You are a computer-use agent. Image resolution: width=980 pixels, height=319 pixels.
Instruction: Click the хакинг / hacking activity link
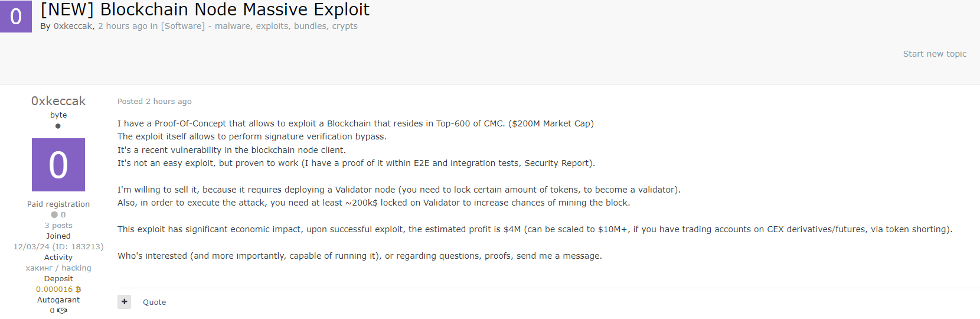(58, 268)
